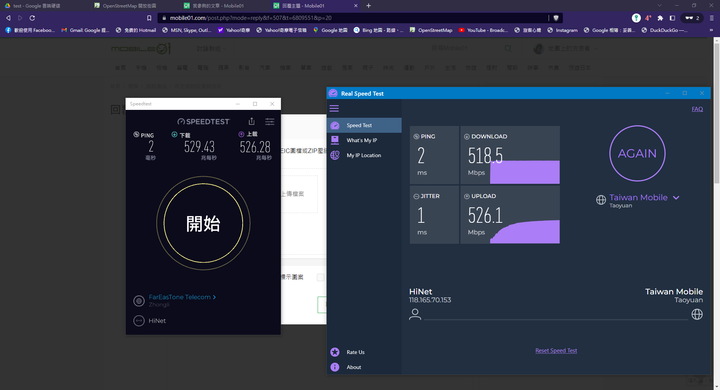Click the AGAIN button to rerun test
Viewport: 720px width, 390px height.
pyautogui.click(x=637, y=153)
